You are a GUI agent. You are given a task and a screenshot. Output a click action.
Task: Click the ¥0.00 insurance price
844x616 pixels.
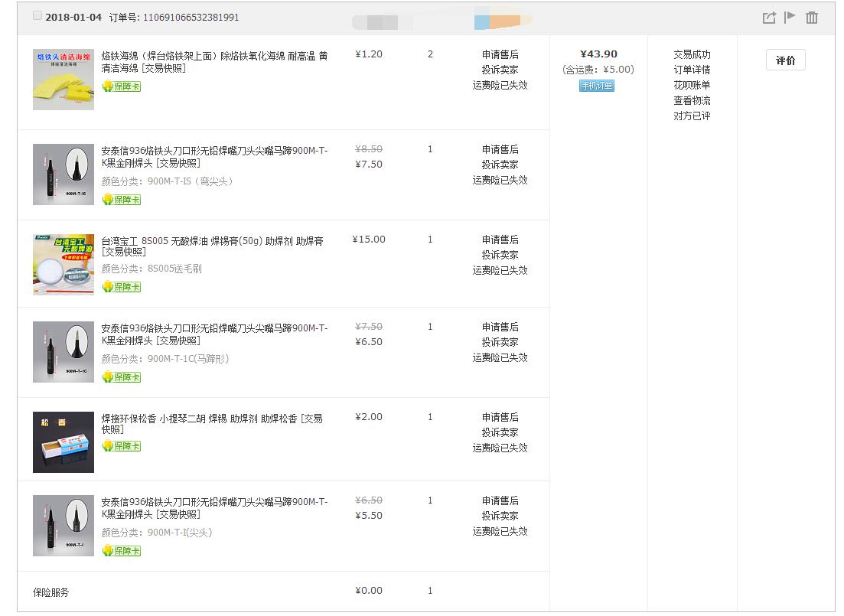(x=369, y=591)
